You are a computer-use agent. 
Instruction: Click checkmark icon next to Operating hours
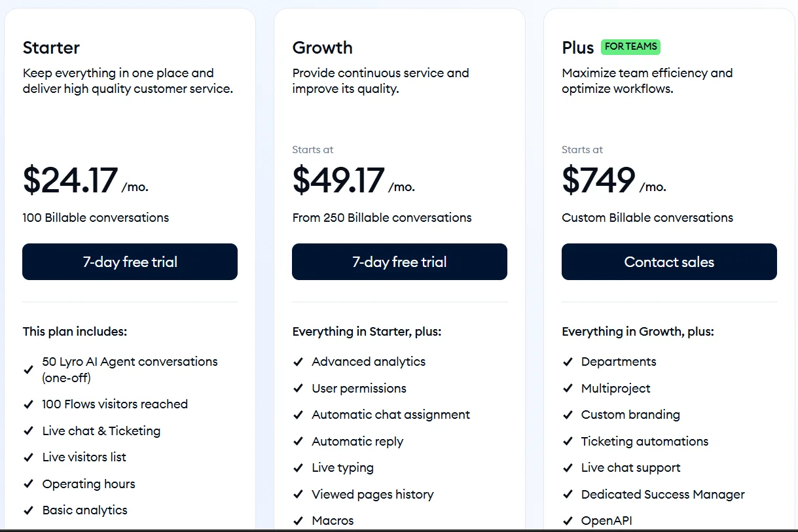pyautogui.click(x=28, y=484)
